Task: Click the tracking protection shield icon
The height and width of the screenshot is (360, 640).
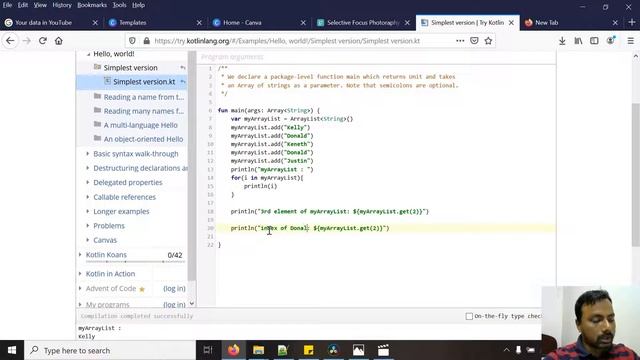Action: tap(132, 41)
